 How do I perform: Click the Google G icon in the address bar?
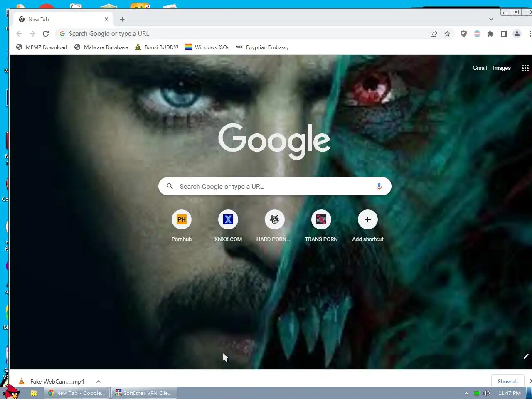point(62,34)
